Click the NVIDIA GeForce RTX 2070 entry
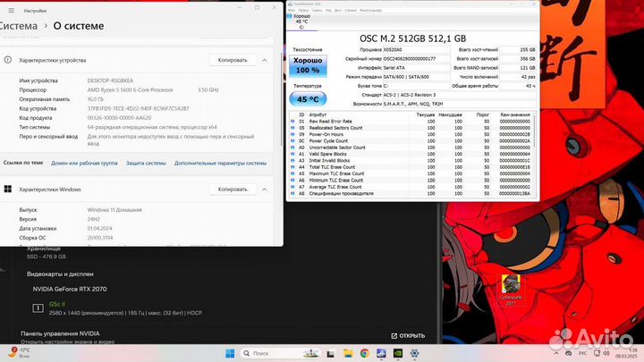Viewport: 644px width, 362px height. pos(70,289)
